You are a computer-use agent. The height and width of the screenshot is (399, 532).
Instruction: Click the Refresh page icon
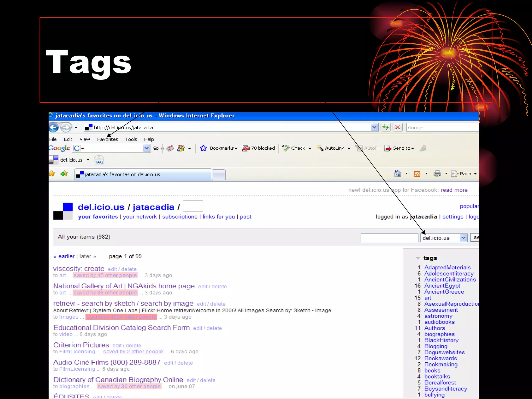pyautogui.click(x=386, y=127)
